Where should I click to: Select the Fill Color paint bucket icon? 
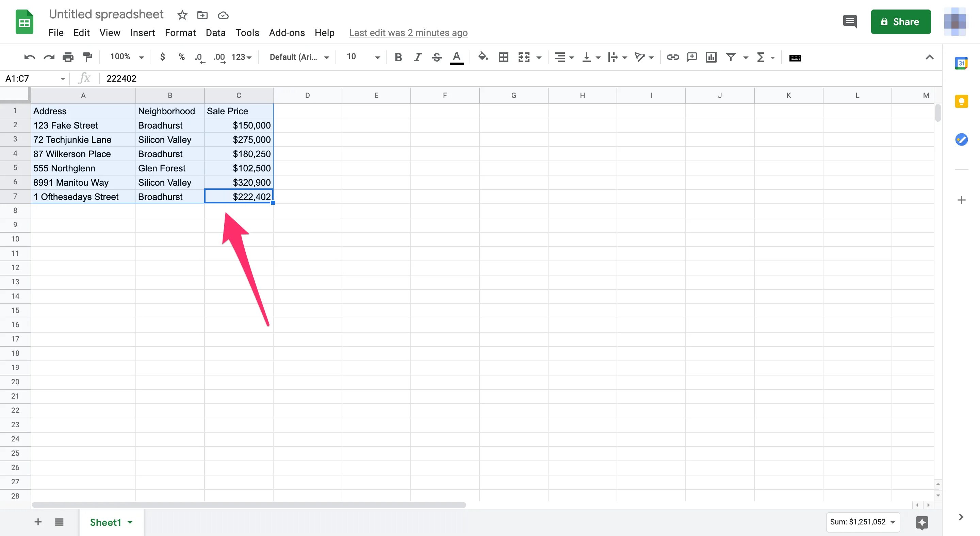[483, 57]
